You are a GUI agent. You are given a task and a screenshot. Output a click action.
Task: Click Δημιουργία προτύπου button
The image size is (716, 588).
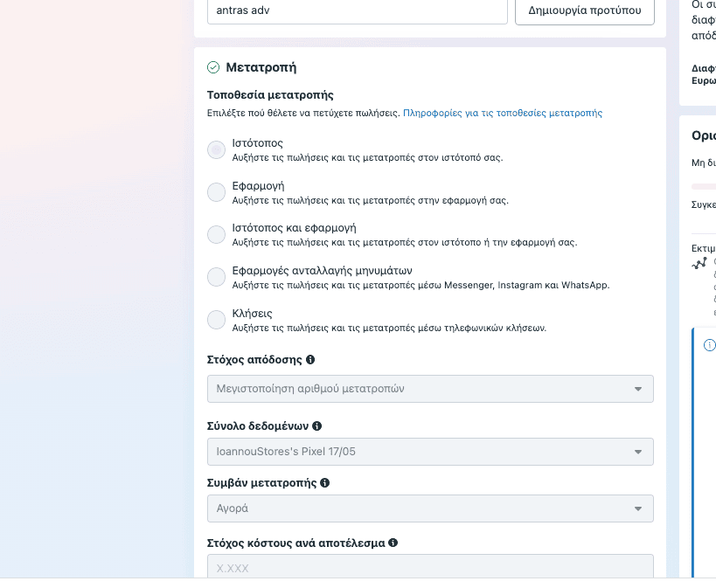[584, 11]
